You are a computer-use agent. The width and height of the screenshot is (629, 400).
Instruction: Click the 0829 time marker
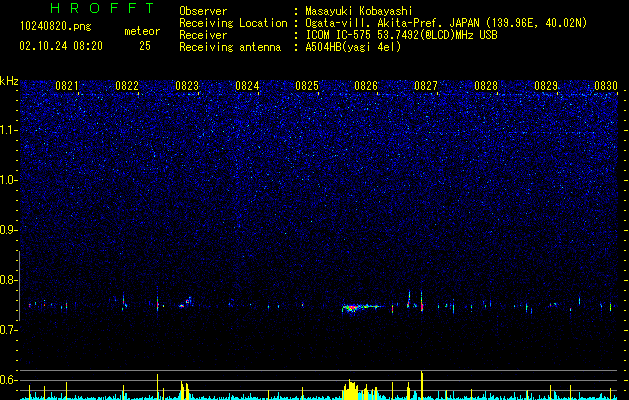point(546,86)
